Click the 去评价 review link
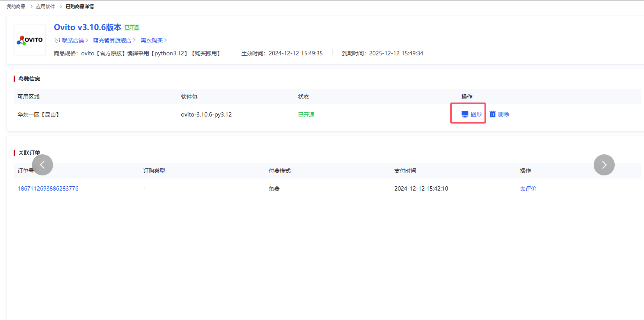 click(528, 189)
